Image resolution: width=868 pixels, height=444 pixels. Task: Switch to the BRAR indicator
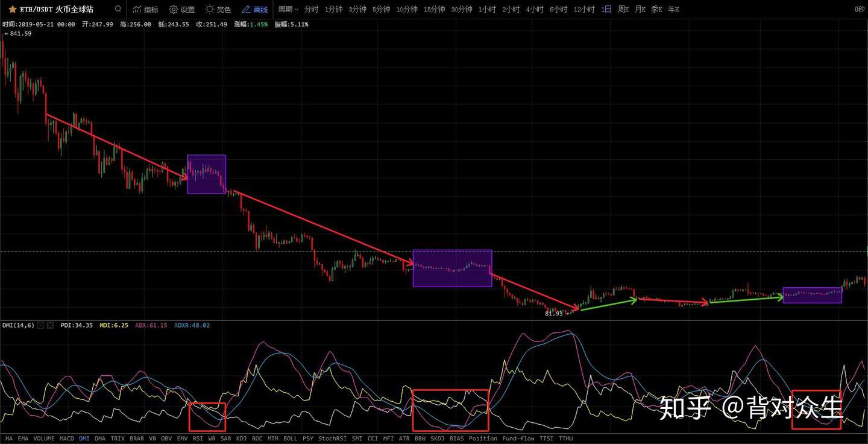pyautogui.click(x=137, y=439)
